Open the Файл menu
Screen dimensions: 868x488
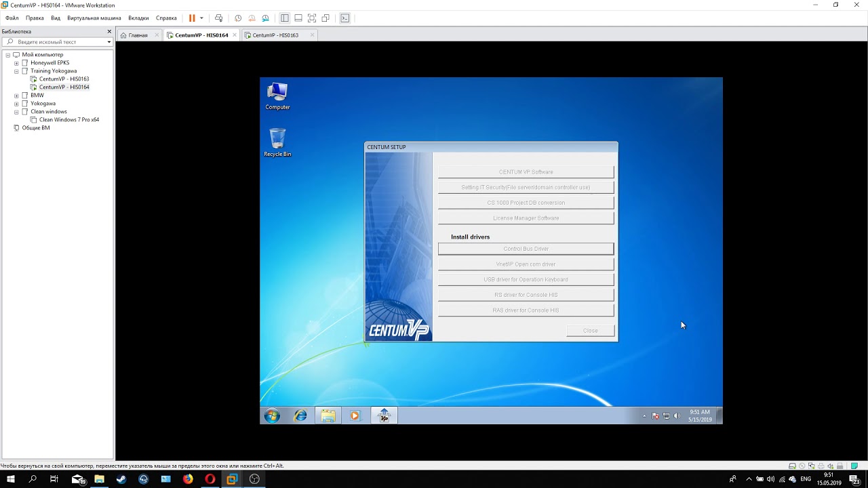[x=12, y=18]
